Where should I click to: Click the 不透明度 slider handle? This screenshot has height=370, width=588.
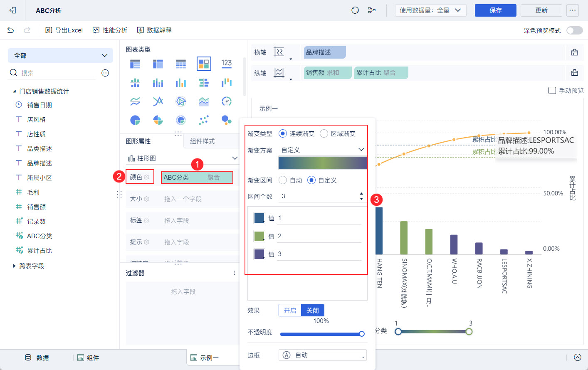tap(362, 334)
